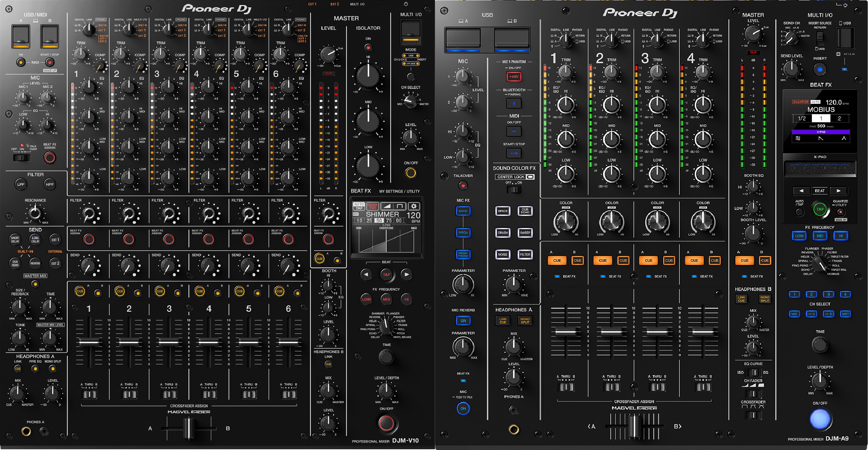Screen dimensions: 868x450
Task: Choose ECHO mic FX on DJM-A9
Action: click(463, 211)
